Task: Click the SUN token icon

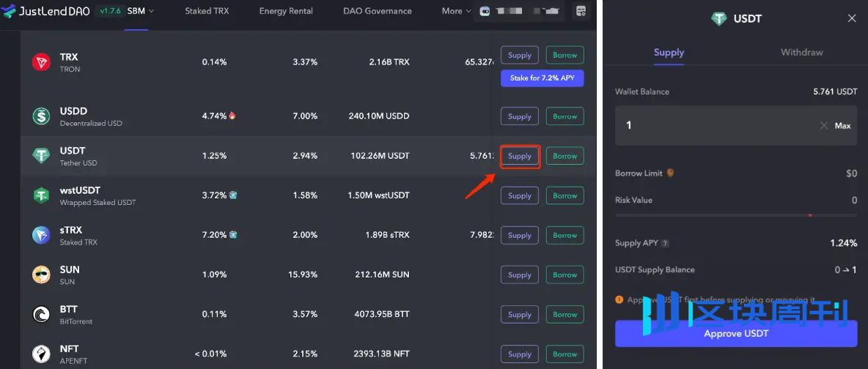Action: [x=41, y=275]
